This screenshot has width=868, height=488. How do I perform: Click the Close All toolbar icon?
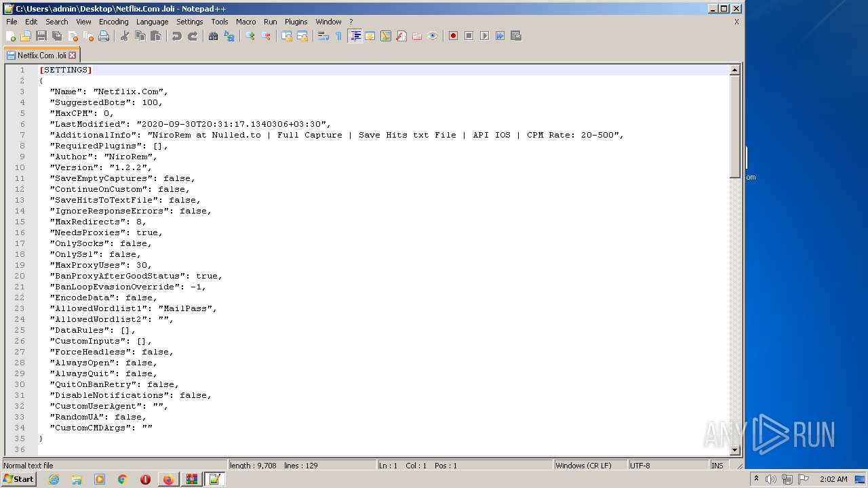[88, 36]
